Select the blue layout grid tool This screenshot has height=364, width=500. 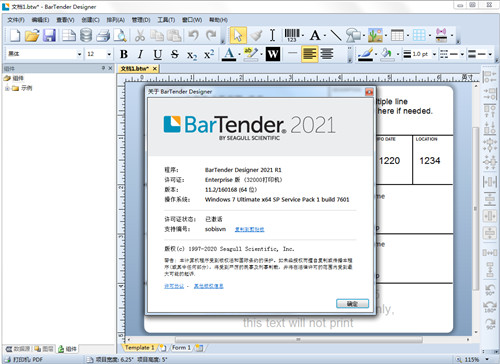[419, 35]
